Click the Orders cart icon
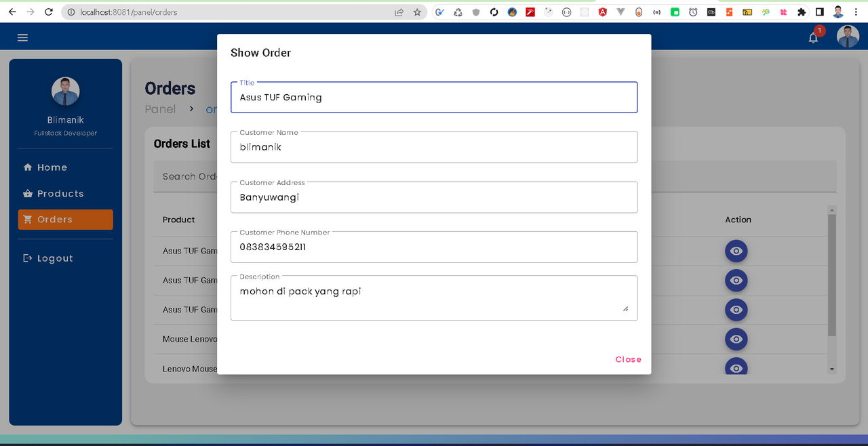This screenshot has height=446, width=868. pyautogui.click(x=28, y=219)
